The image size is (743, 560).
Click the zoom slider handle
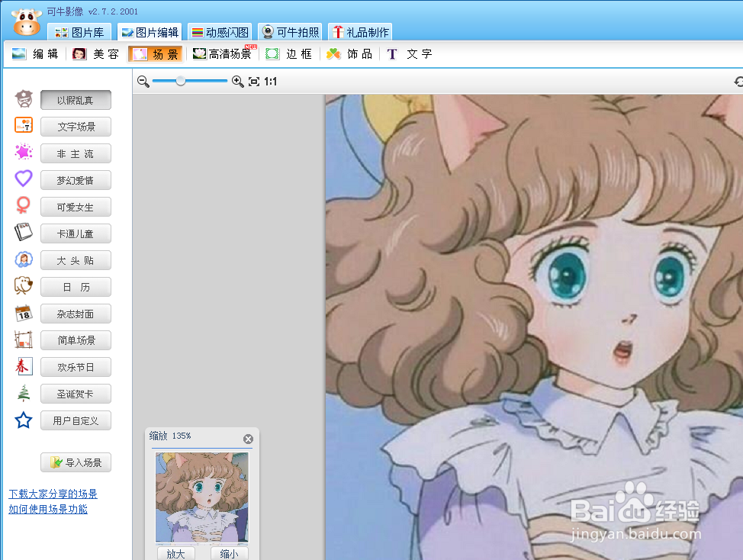[x=181, y=81]
